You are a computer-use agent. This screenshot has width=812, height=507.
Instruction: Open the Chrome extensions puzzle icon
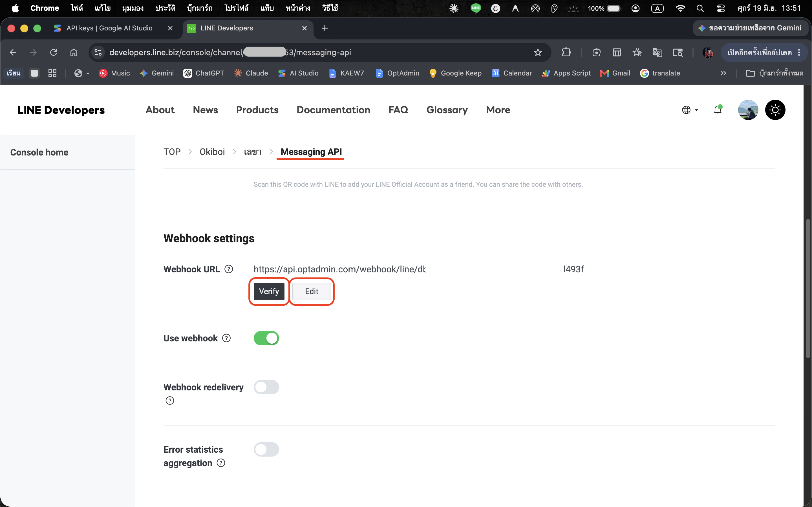[566, 52]
